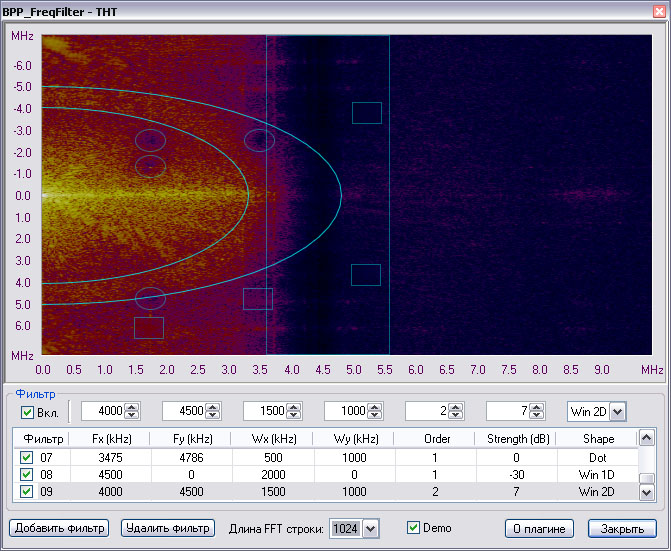Toggle the Вкл. filter enable checkbox
The image size is (671, 551).
click(x=27, y=412)
